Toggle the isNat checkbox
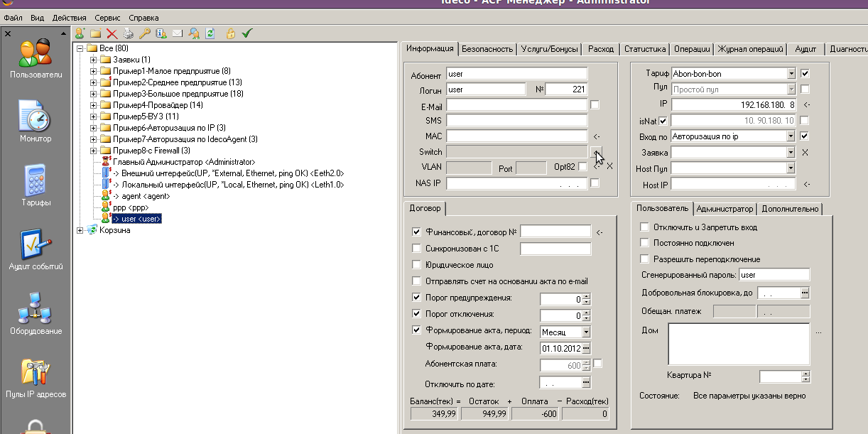This screenshot has height=434, width=868. pos(663,121)
